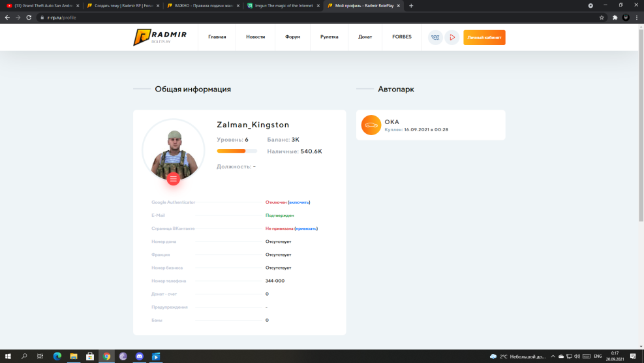This screenshot has height=363, width=644.
Task: Close the Imgur tab
Action: pyautogui.click(x=318, y=6)
